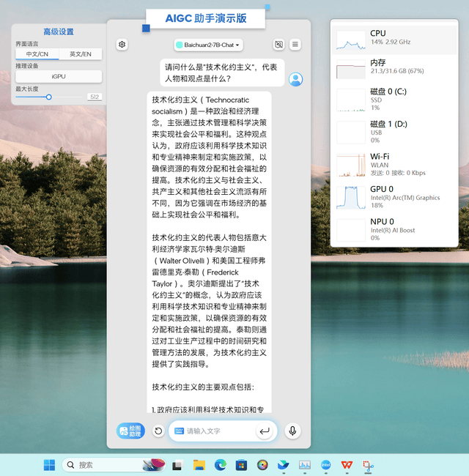This screenshot has width=469, height=476.
Task: Click the 技术化约主义的主要观点包括 line in the reply
Action: pos(203,387)
